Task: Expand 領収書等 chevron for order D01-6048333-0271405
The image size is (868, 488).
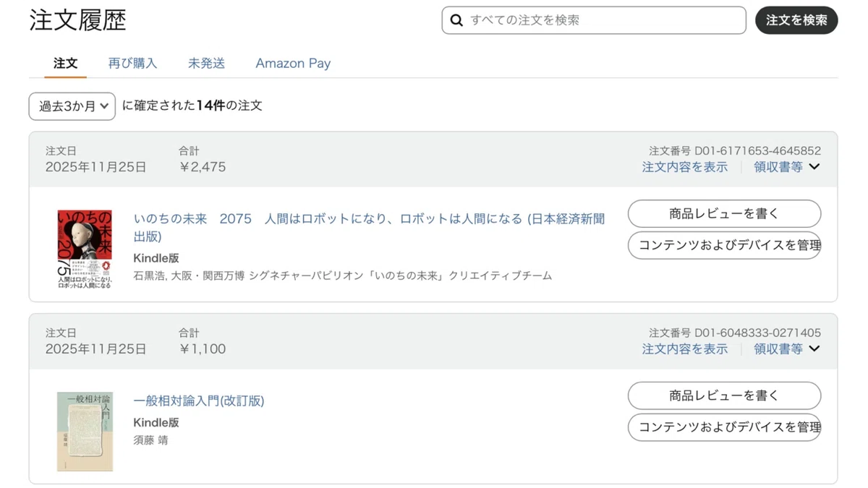Action: pos(814,349)
